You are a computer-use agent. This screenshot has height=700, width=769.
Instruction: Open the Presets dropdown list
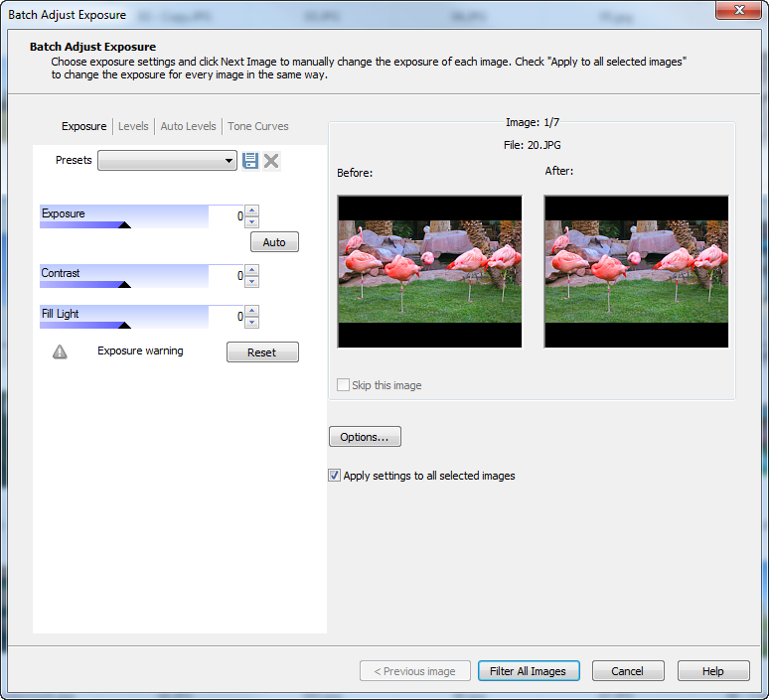[230, 161]
